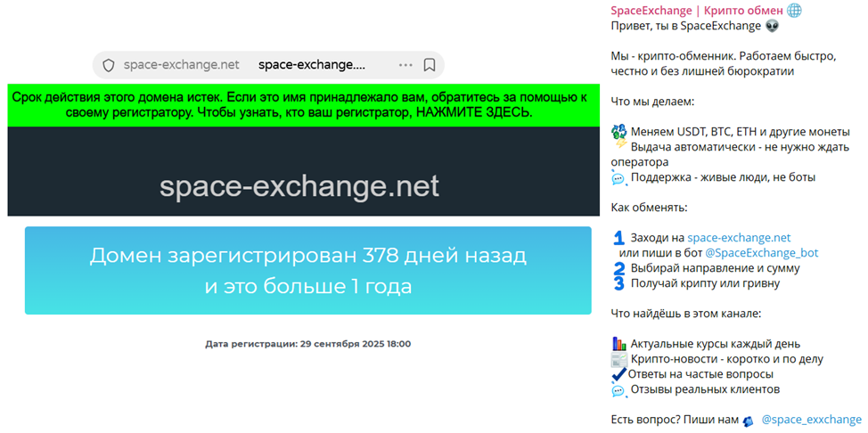Click the НАЖМИТЕ ЗДЕСЬ registrar link
The image size is (868, 433).
(x=474, y=112)
